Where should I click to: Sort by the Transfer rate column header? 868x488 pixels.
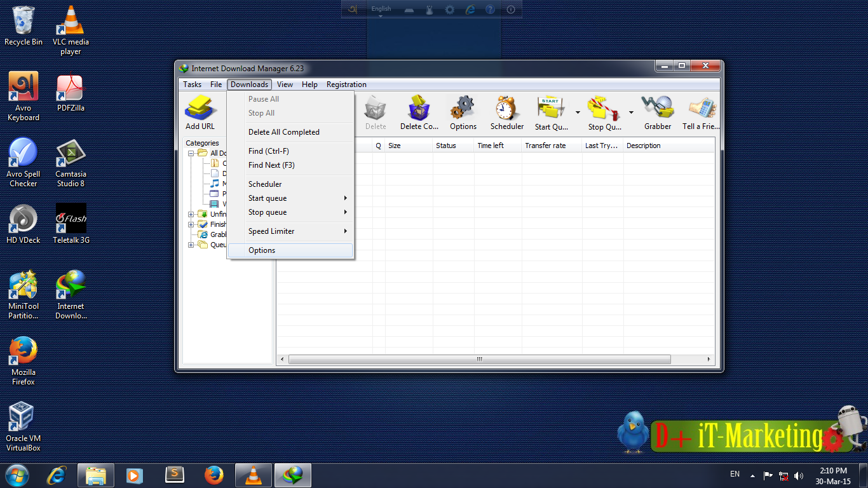(x=552, y=146)
